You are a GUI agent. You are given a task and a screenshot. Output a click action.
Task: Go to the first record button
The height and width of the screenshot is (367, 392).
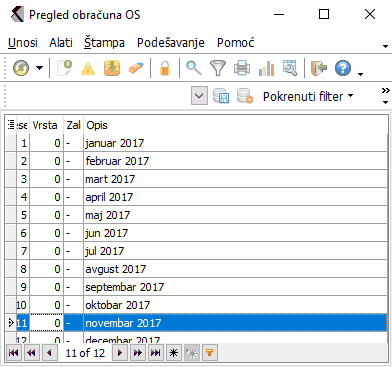14,353
